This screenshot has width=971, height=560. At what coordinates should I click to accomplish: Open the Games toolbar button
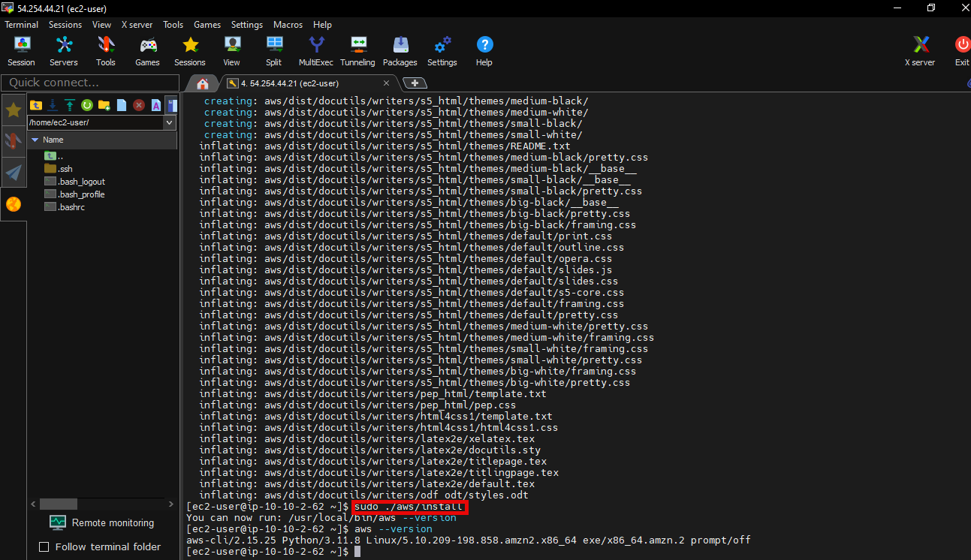tap(148, 51)
